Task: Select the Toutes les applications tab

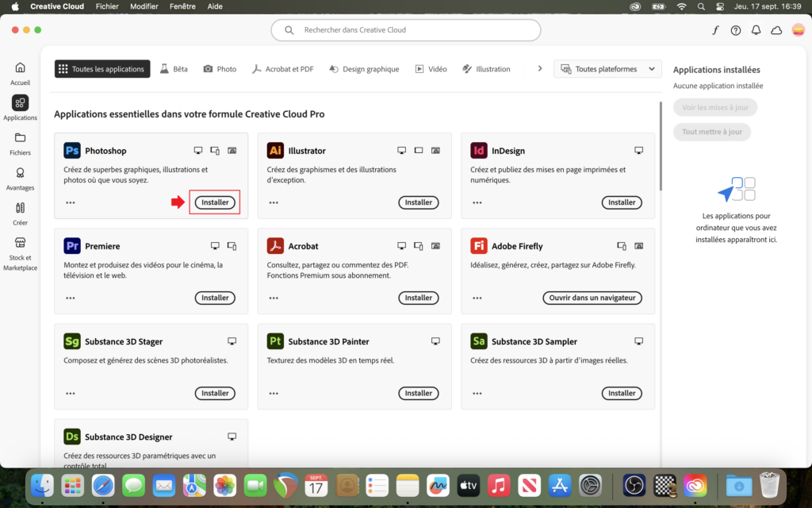Action: 102,69
